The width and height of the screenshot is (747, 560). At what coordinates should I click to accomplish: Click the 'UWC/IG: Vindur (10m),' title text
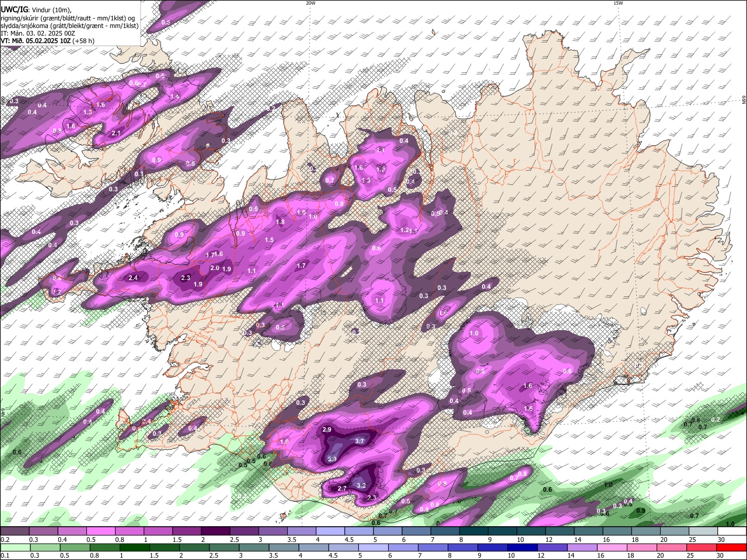[36, 9]
